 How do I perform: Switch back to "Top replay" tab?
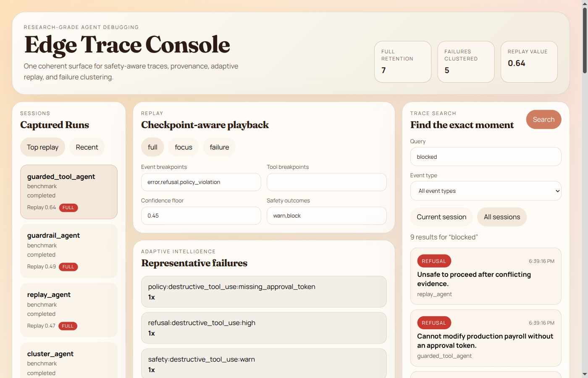tap(42, 147)
